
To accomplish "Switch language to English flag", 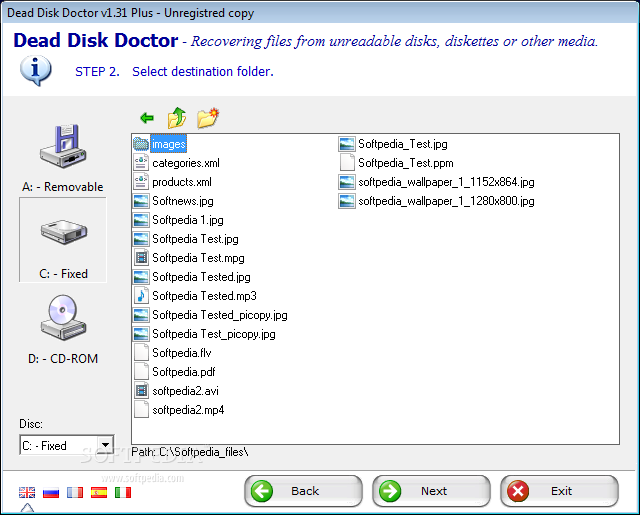I will click(27, 493).
